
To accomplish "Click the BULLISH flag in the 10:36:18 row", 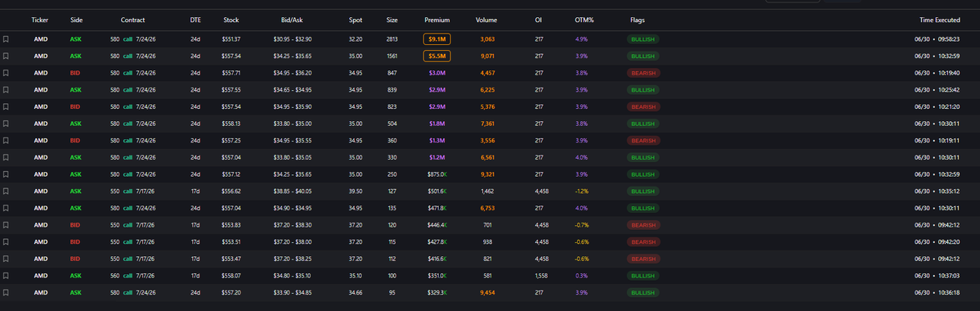I will [x=643, y=292].
